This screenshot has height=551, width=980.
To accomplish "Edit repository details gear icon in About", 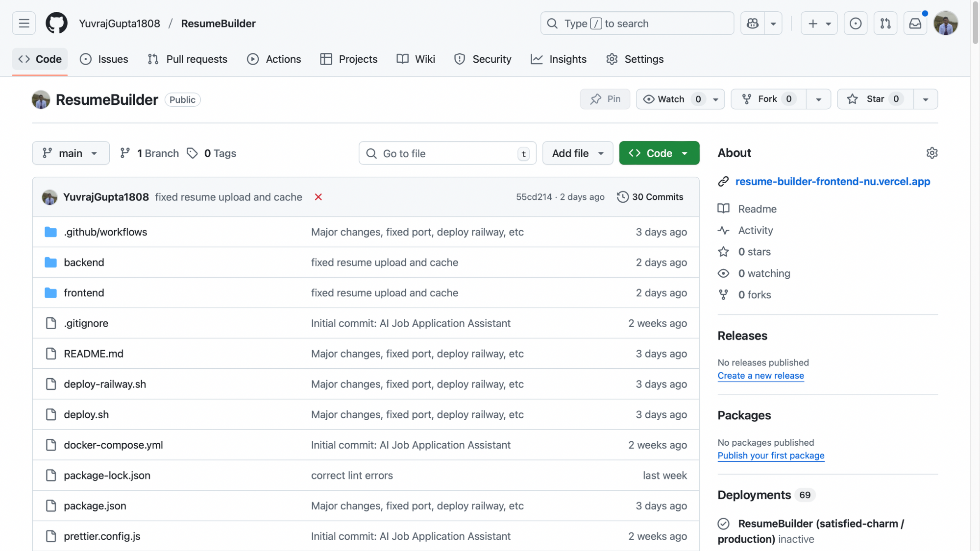I will tap(931, 153).
